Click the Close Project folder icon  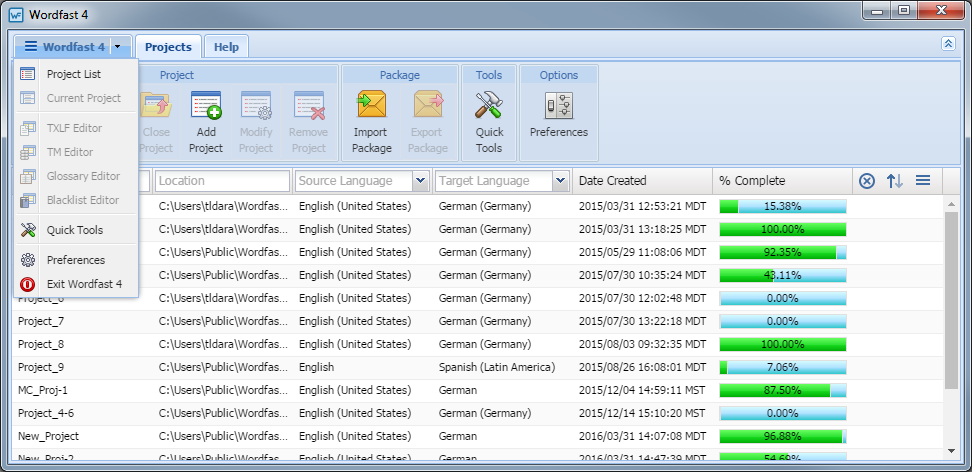(x=156, y=105)
